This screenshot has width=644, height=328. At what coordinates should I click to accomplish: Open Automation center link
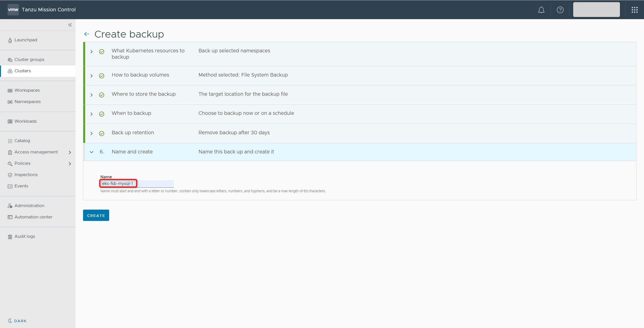point(33,217)
